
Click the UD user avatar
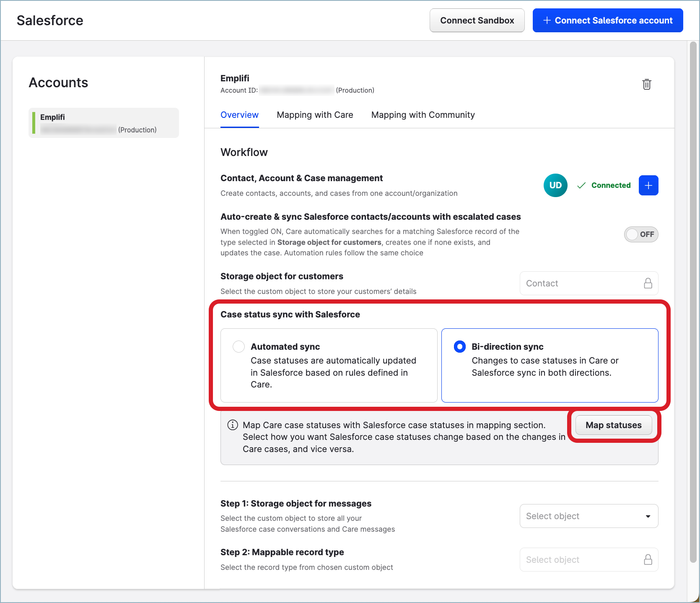point(555,185)
